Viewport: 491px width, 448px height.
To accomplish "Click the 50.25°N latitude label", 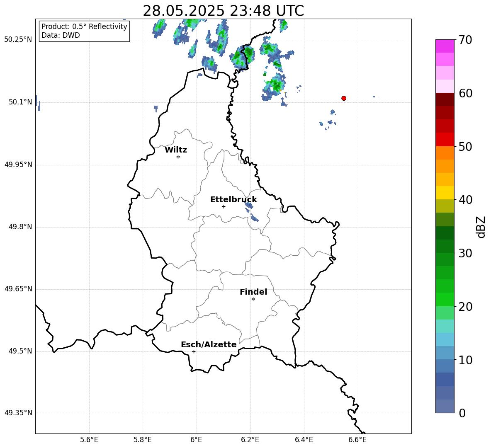I will pyautogui.click(x=18, y=40).
